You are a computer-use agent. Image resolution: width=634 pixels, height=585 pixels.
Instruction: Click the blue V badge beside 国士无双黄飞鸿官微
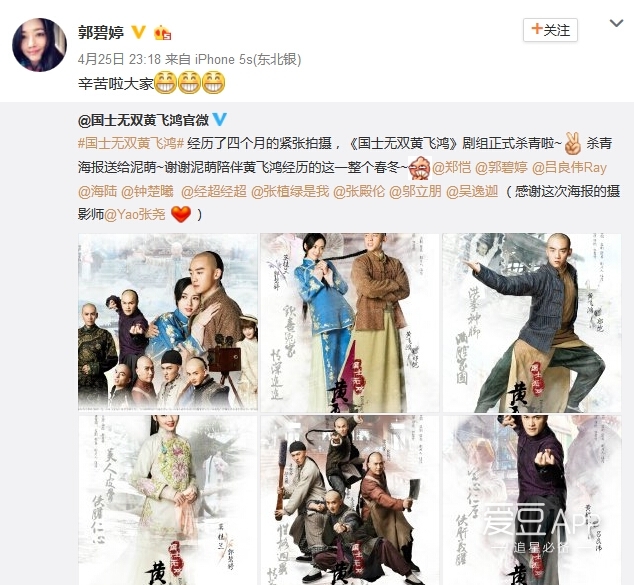click(220, 119)
